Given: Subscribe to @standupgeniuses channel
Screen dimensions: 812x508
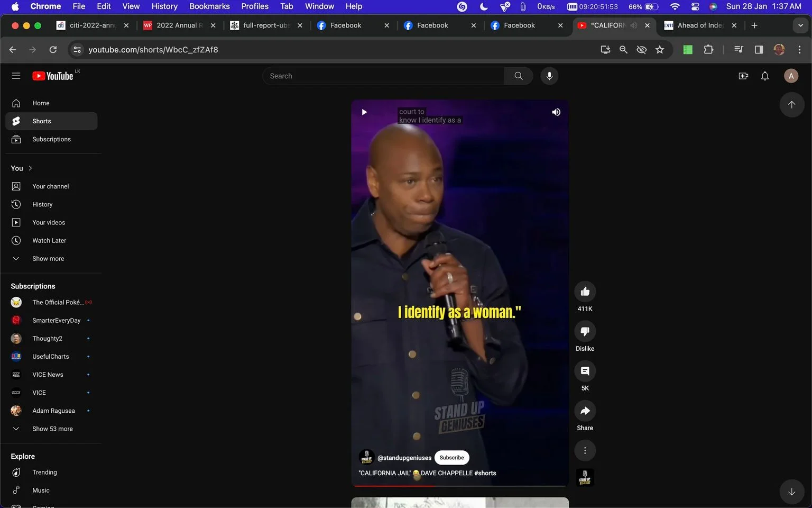Looking at the screenshot, I should point(451,458).
